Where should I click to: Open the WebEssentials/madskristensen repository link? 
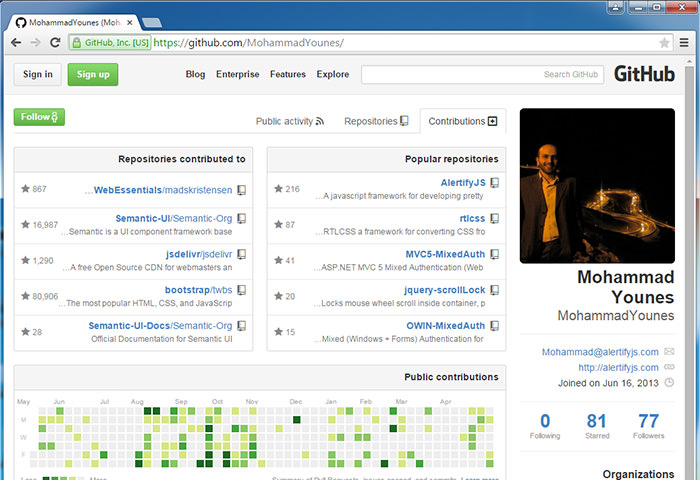coord(163,190)
